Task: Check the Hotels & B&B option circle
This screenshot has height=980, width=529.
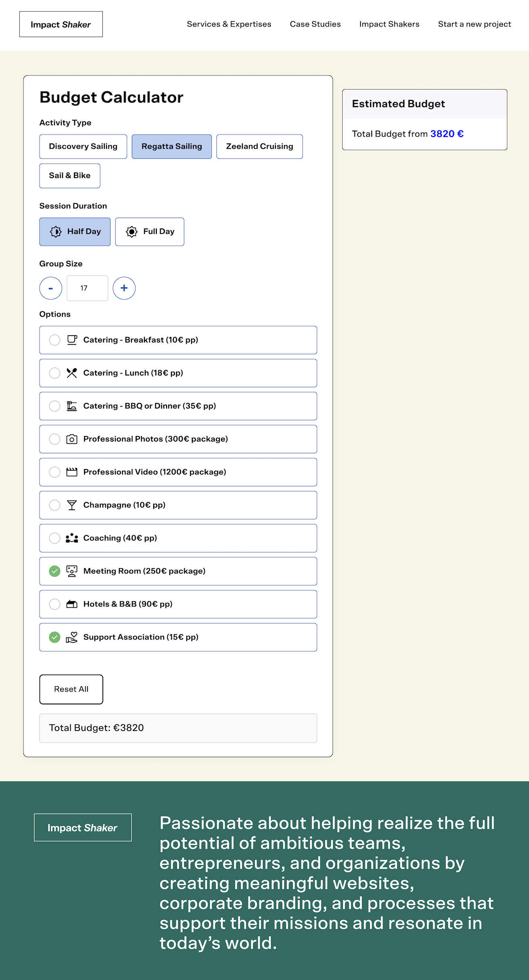Action: tap(54, 604)
